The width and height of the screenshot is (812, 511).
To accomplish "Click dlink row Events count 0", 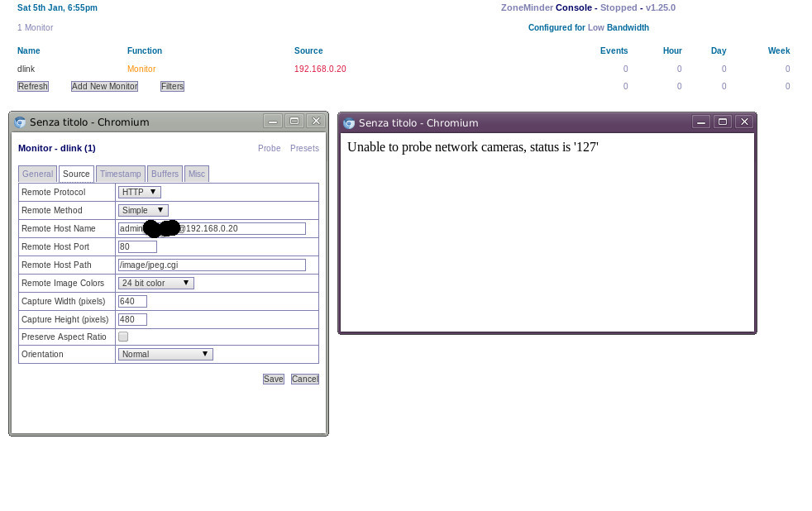I will tap(626, 69).
